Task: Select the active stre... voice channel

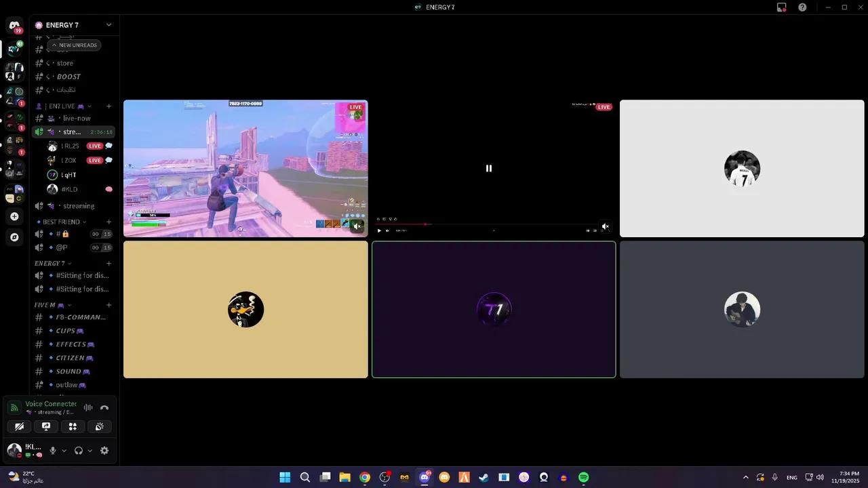Action: point(73,132)
